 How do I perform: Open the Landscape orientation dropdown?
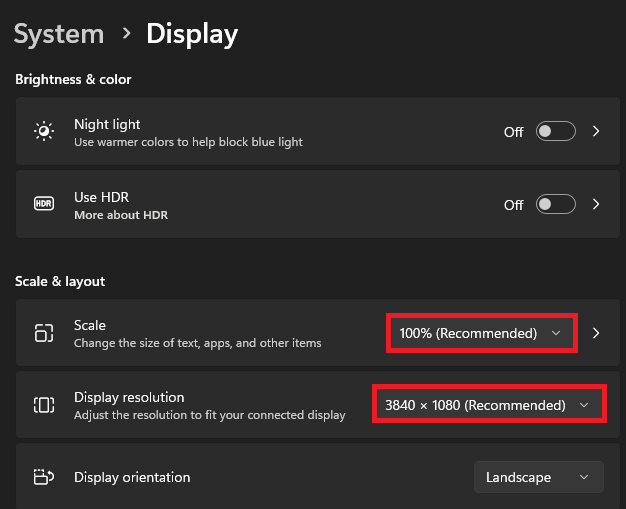click(539, 477)
